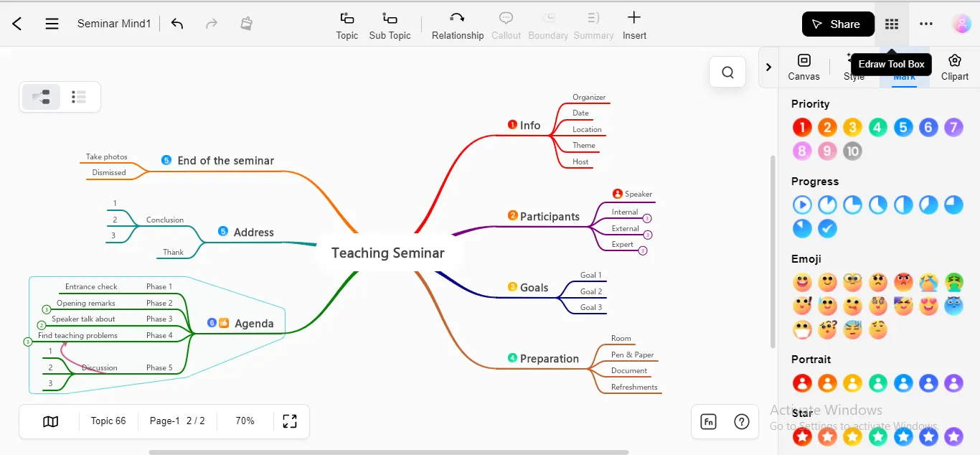Apply the progress start play mark
980x455 pixels.
point(802,205)
